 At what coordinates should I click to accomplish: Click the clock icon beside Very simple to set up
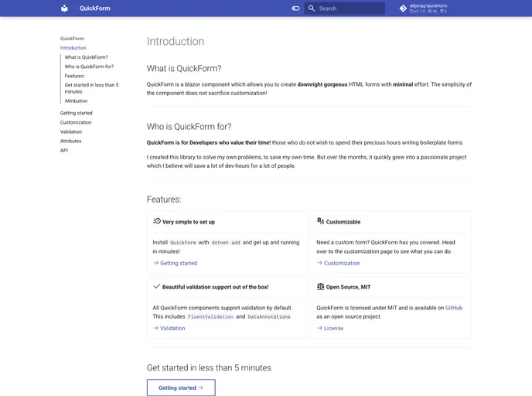coord(157,221)
